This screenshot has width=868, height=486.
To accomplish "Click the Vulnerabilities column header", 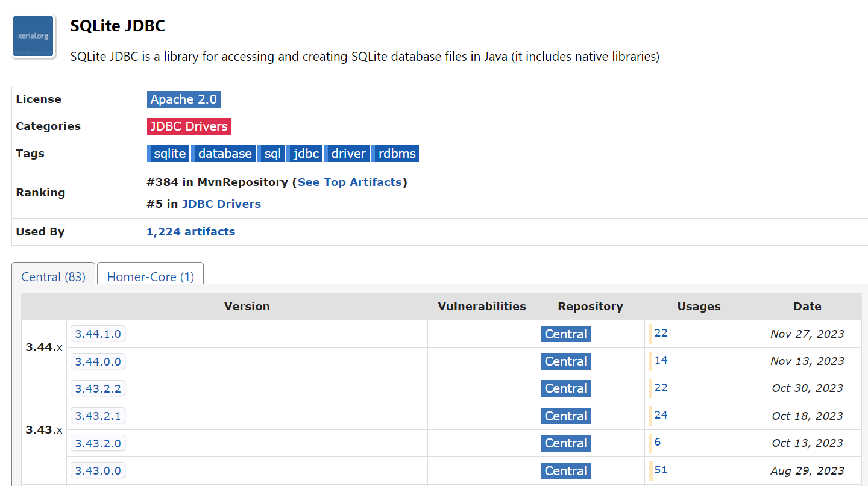I will click(482, 307).
